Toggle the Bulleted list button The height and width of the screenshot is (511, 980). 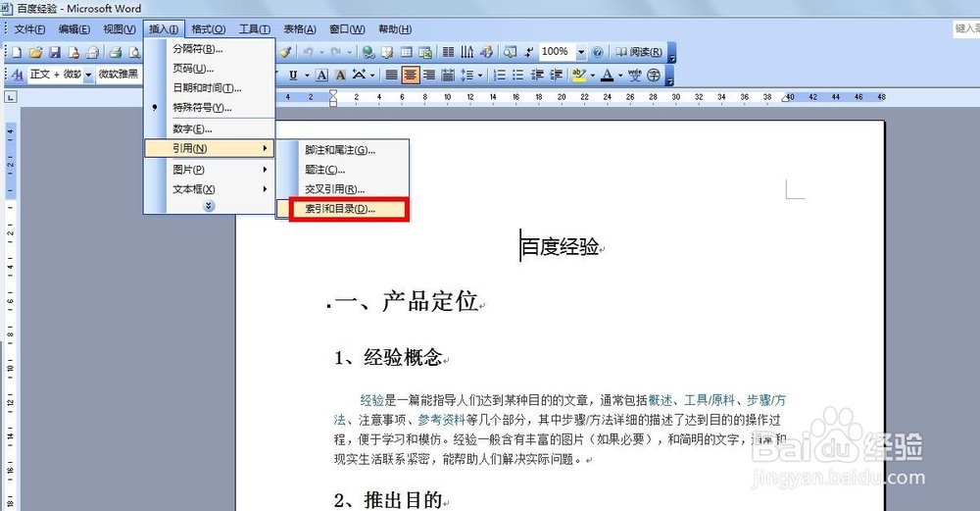coord(517,76)
